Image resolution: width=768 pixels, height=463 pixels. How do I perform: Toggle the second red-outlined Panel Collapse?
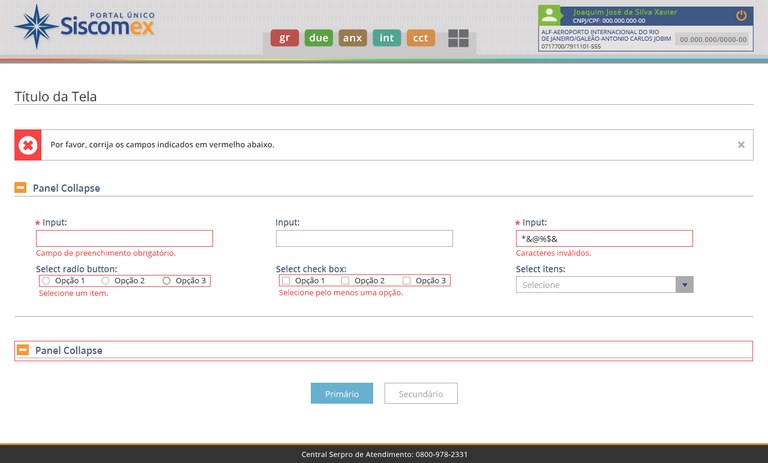[22, 351]
